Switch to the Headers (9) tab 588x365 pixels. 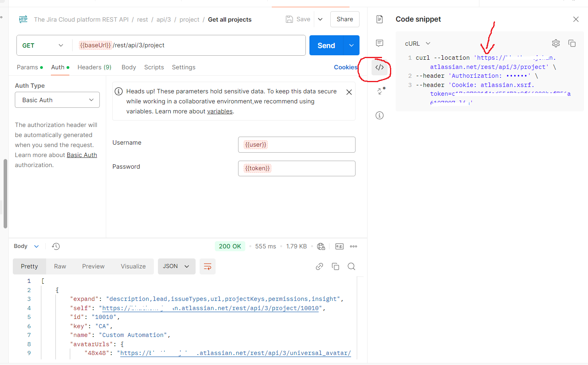tap(94, 67)
